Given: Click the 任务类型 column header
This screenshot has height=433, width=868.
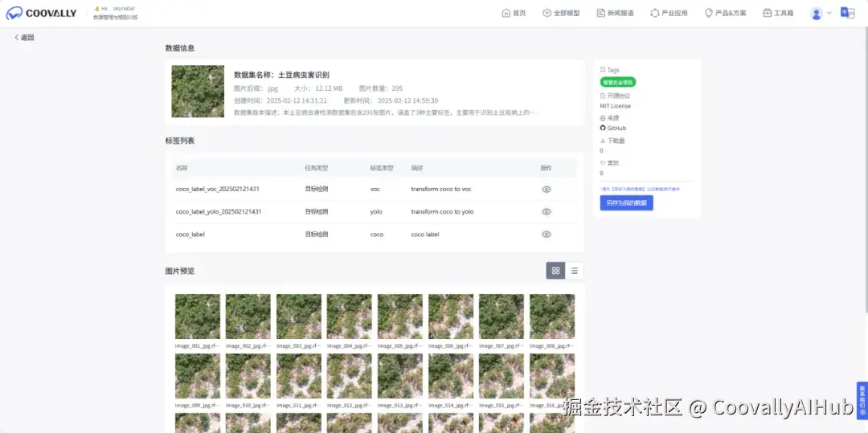Looking at the screenshot, I should (x=316, y=168).
